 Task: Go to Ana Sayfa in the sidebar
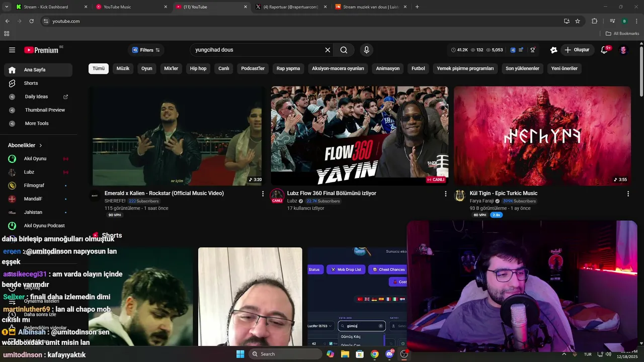(38, 70)
